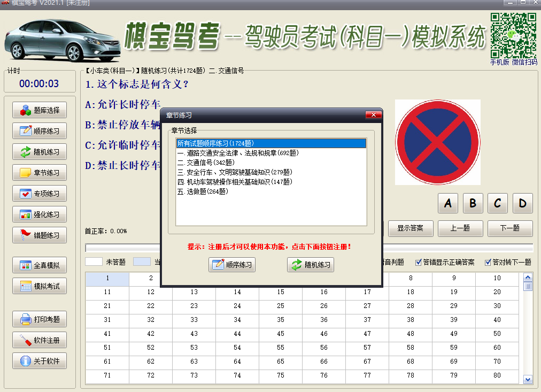Toggle the 答对转下一题 checkbox
This screenshot has height=392, width=541.
488,262
